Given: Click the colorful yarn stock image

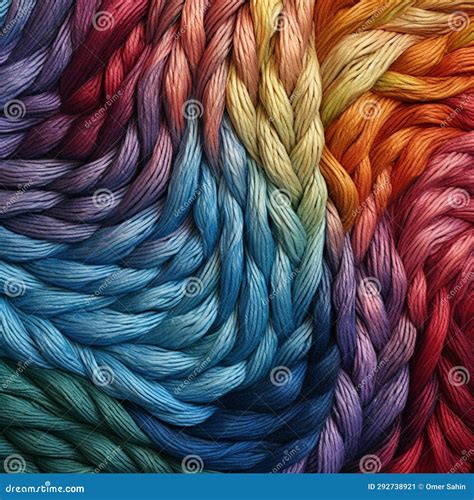Looking at the screenshot, I should 237,236.
